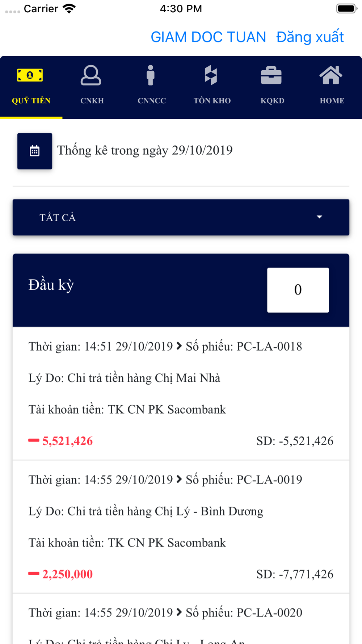Expand the TẤT CẢ dropdown
This screenshot has width=362, height=644.
(181, 217)
